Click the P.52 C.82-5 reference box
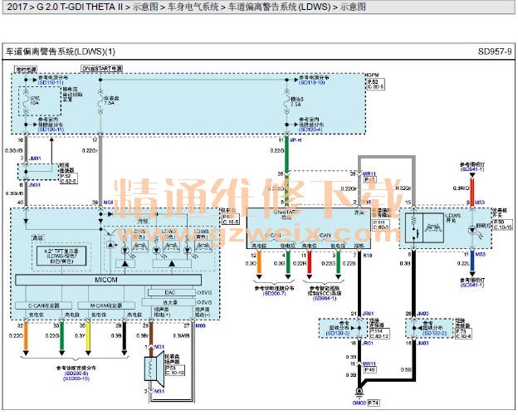The height and width of the screenshot is (420, 518). pos(69,178)
